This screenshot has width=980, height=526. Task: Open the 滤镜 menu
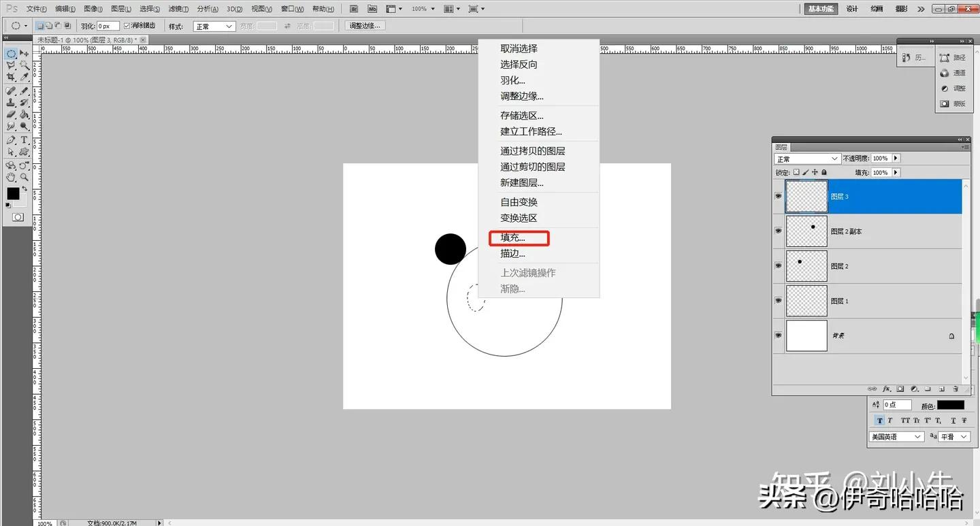177,9
